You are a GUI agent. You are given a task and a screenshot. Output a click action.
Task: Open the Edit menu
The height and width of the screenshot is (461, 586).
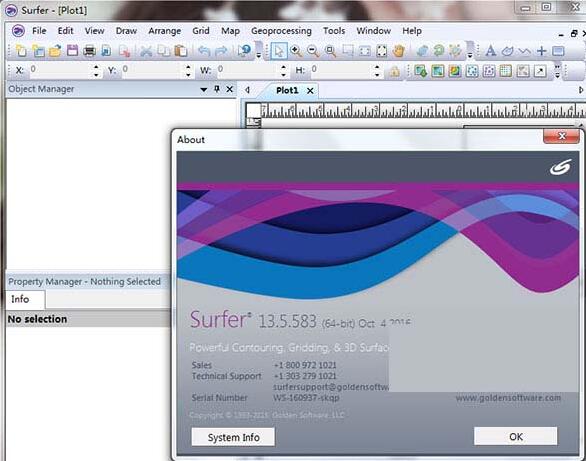tap(65, 31)
